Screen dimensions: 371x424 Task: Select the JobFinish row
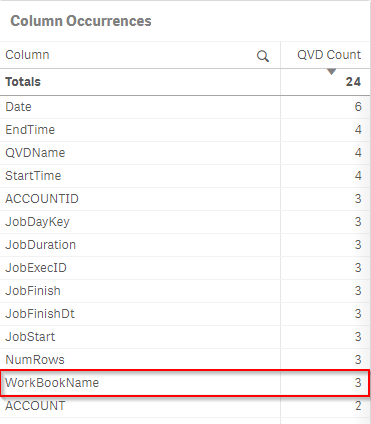click(x=185, y=291)
